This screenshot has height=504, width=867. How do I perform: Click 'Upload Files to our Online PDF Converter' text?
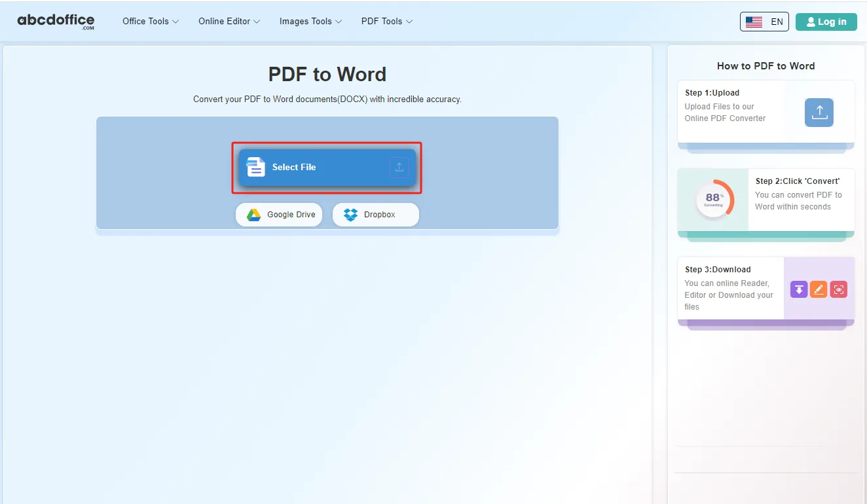pyautogui.click(x=725, y=113)
